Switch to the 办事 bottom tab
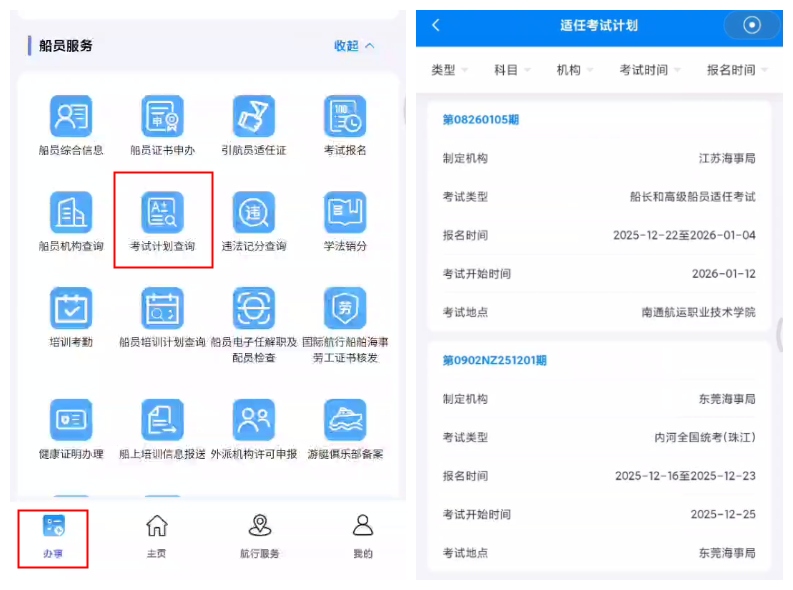The width and height of the screenshot is (793, 590). pos(53,536)
